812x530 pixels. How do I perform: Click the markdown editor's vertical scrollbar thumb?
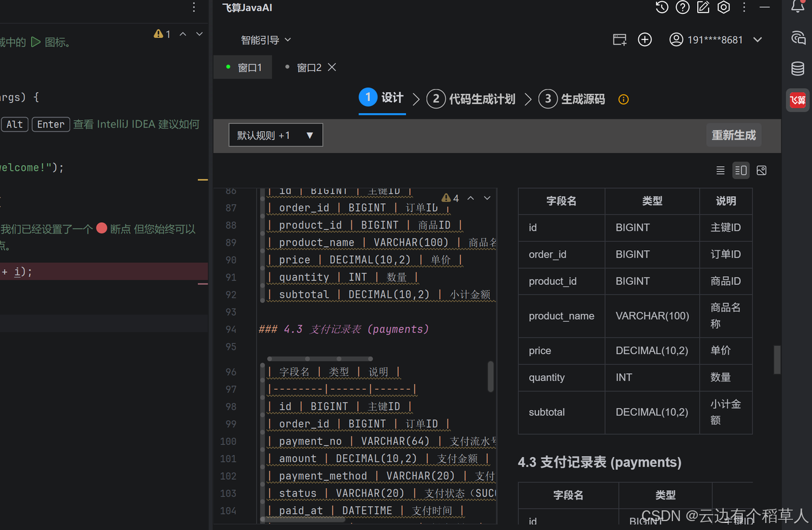(490, 376)
